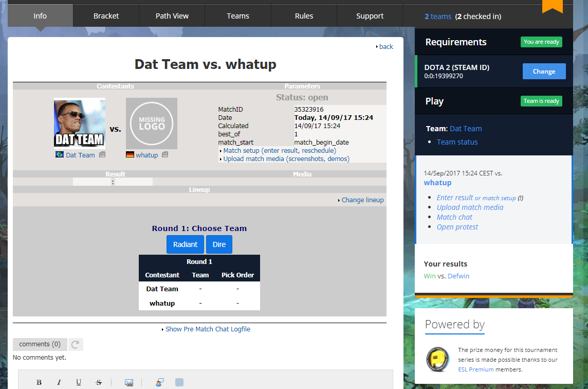Click the whatup row in Round 1 table
Screen dimensions: 588x389
point(199,303)
